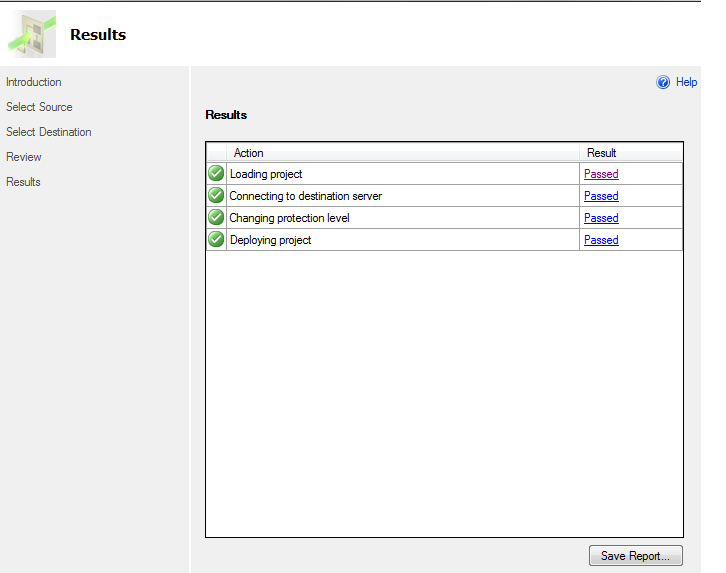Screen dimensions: 726x573
Task: Open Passed link for Connecting to destination server
Action: click(x=601, y=196)
